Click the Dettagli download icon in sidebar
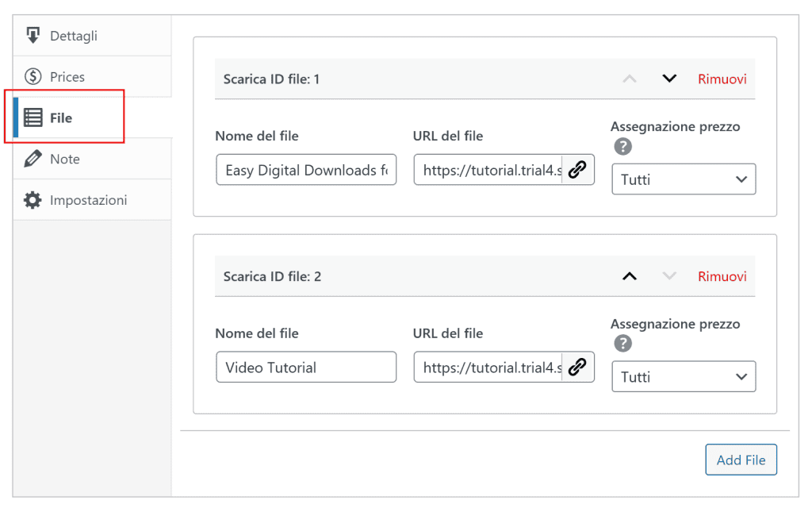This screenshot has height=508, width=812. [x=33, y=36]
